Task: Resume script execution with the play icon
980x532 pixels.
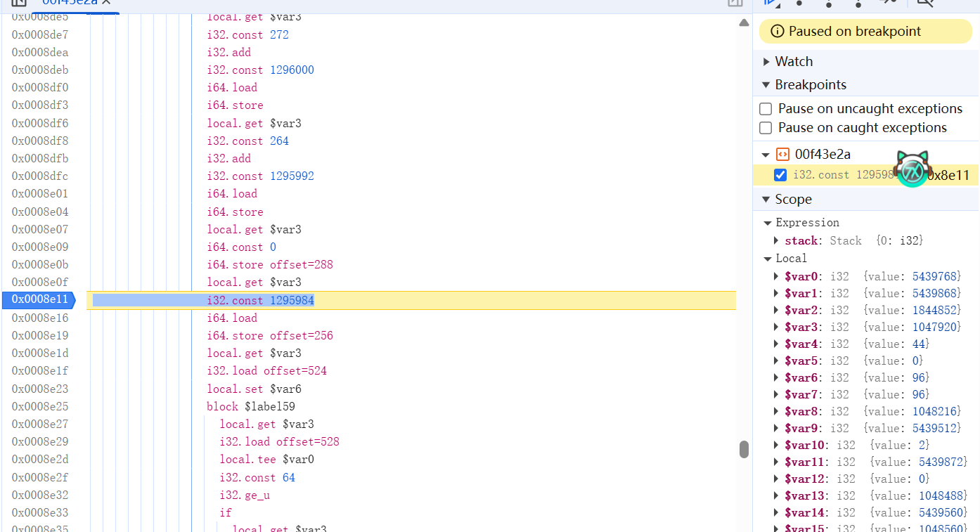Action: (772, 2)
